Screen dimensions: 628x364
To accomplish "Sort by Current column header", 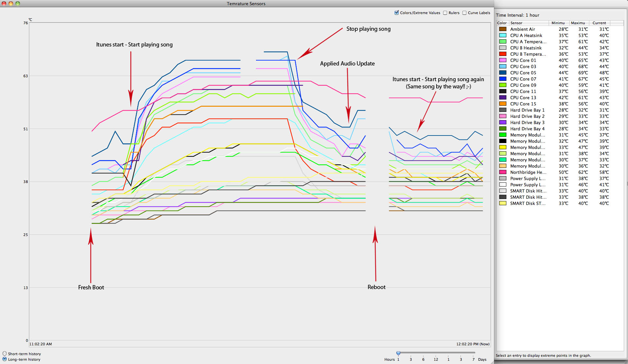I will click(x=599, y=23).
